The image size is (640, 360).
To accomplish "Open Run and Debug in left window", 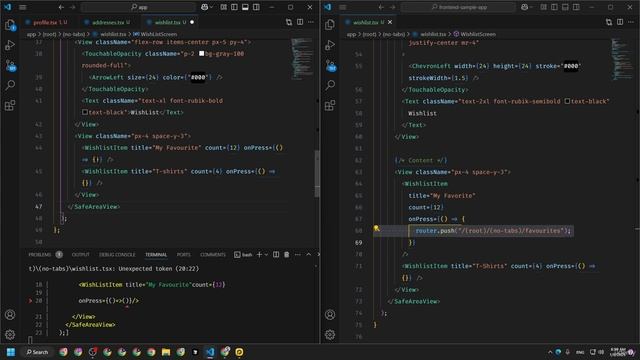I will [10, 45].
